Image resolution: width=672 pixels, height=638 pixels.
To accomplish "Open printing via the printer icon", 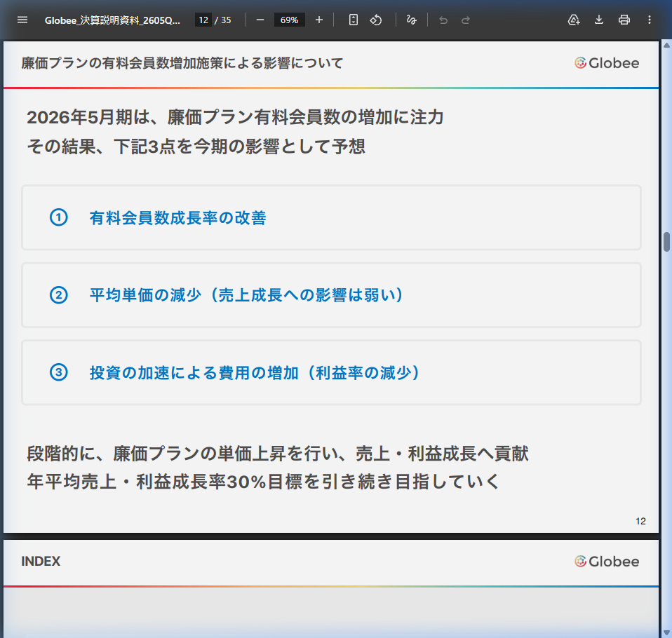I will coord(624,20).
